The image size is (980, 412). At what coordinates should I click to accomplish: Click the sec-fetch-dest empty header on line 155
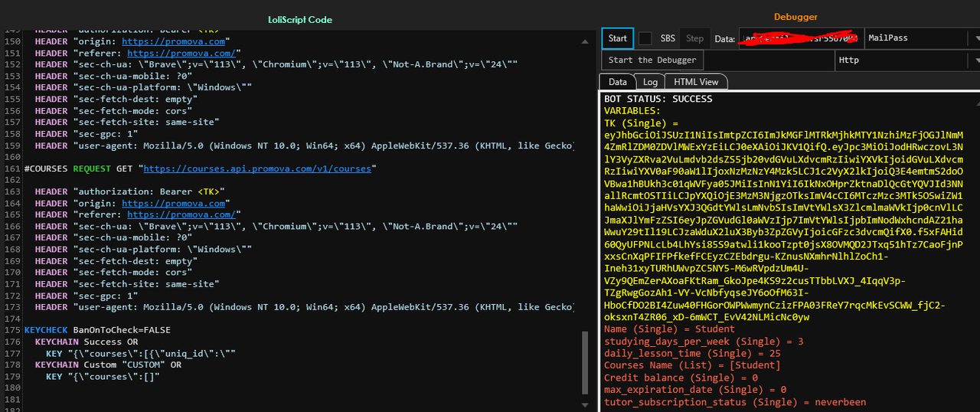click(114, 99)
